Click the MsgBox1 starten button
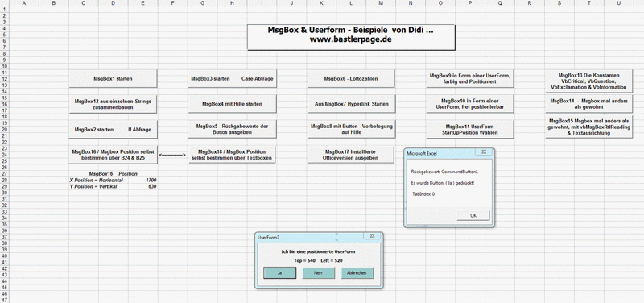Image resolution: width=644 pixels, height=303 pixels. pos(113,78)
